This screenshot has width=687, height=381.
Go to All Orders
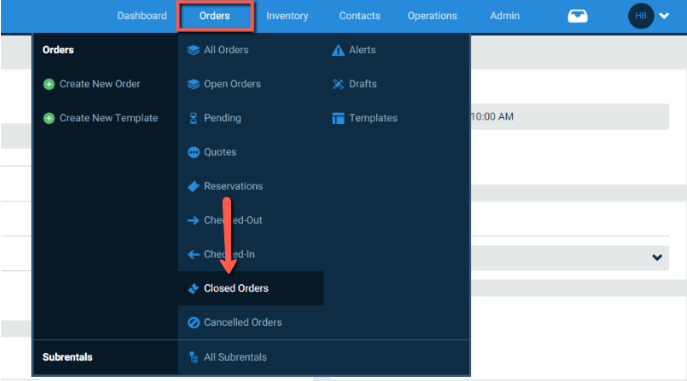226,50
